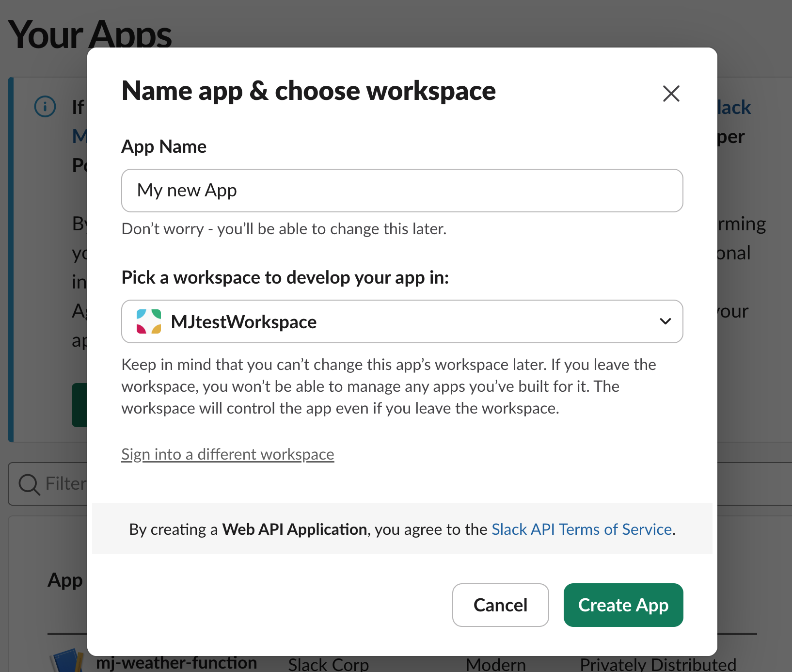Open the mj-weather-function app entry
Viewport: 792px width, 672px height.
[x=176, y=663]
